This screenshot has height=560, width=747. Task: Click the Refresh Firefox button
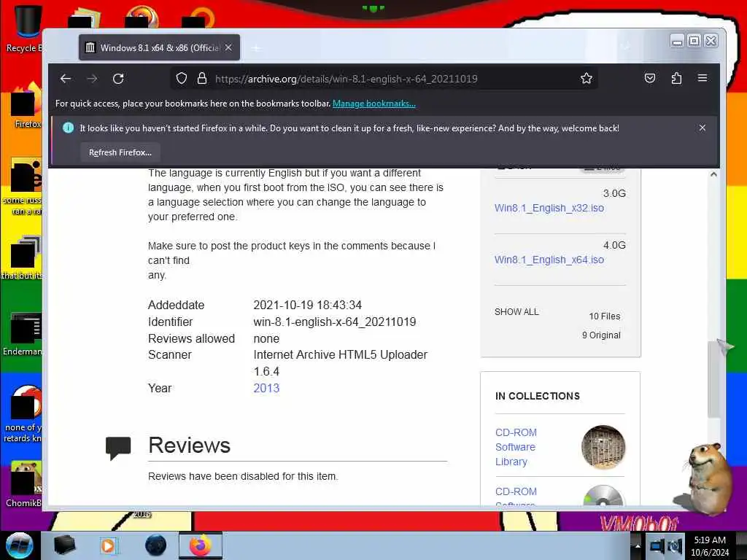[x=120, y=152]
